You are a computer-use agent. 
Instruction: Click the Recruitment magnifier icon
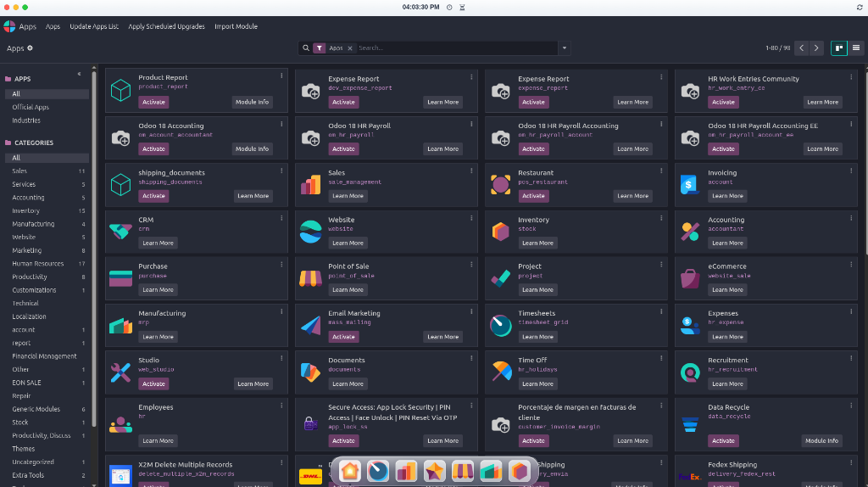tap(690, 372)
